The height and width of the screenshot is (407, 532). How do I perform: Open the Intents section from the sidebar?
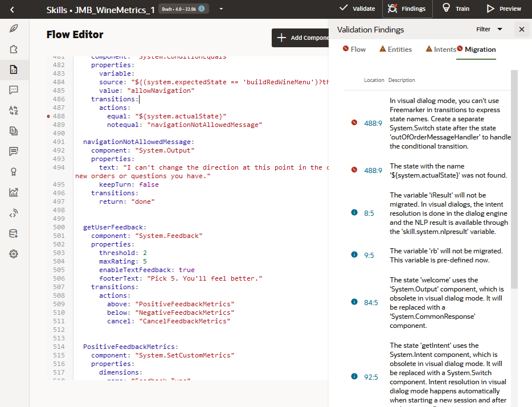(14, 27)
